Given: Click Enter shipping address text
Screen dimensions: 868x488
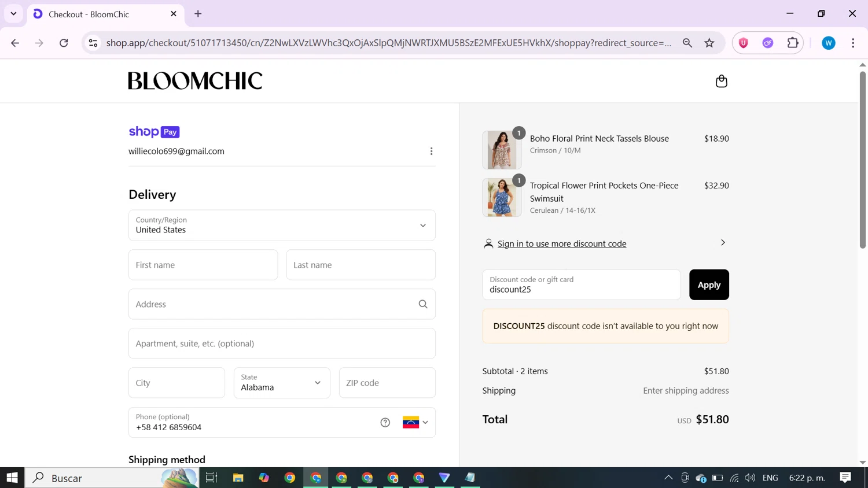Looking at the screenshot, I should point(686,391).
